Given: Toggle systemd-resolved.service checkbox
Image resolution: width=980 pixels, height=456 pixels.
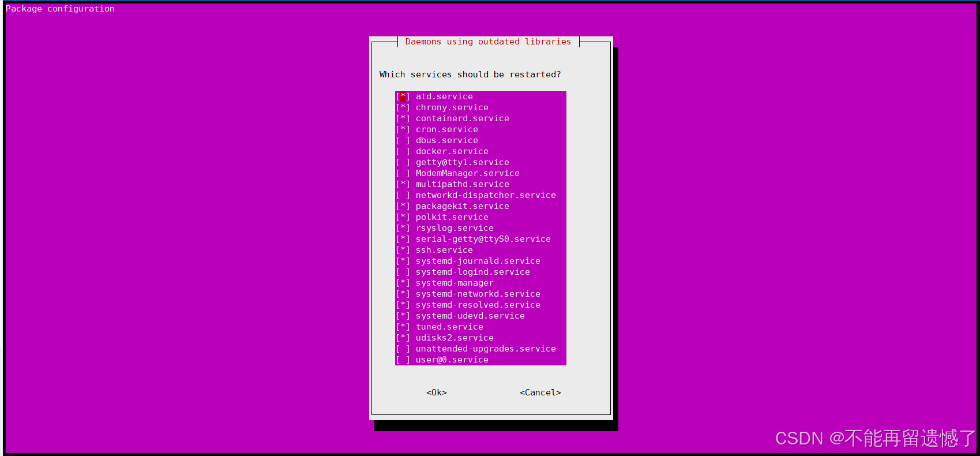Looking at the screenshot, I should coord(403,305).
